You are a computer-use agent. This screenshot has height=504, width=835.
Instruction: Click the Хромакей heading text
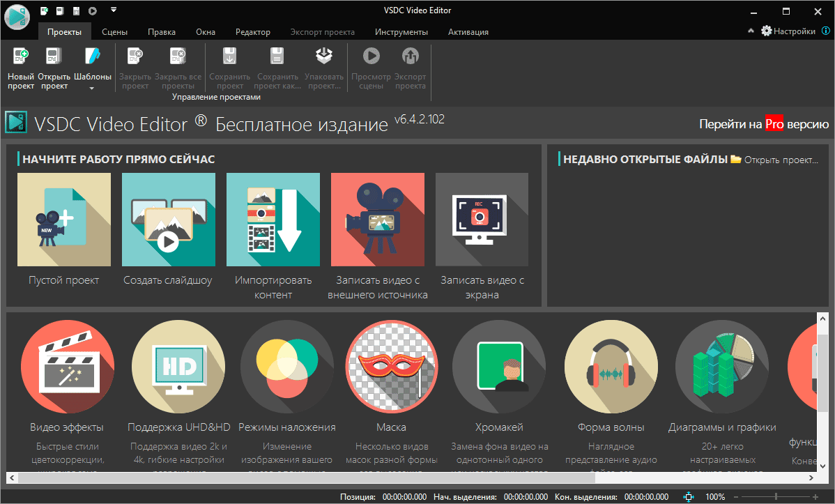(x=499, y=427)
